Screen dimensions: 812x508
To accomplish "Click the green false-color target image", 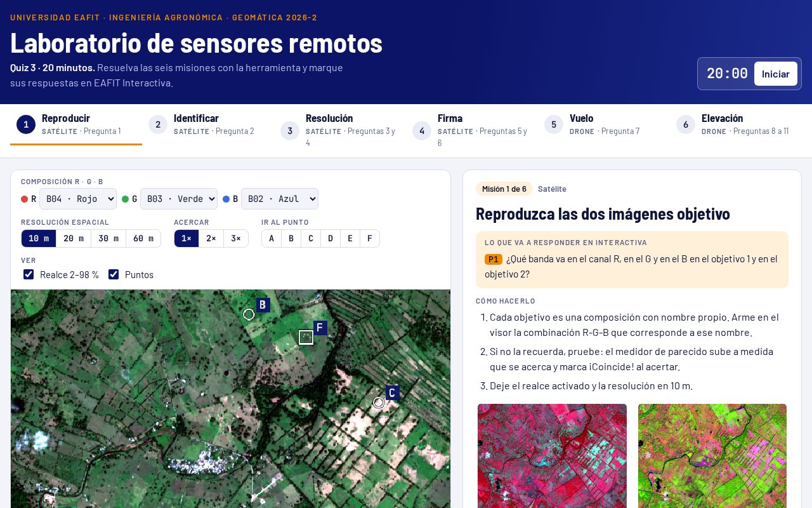I will pos(712,456).
